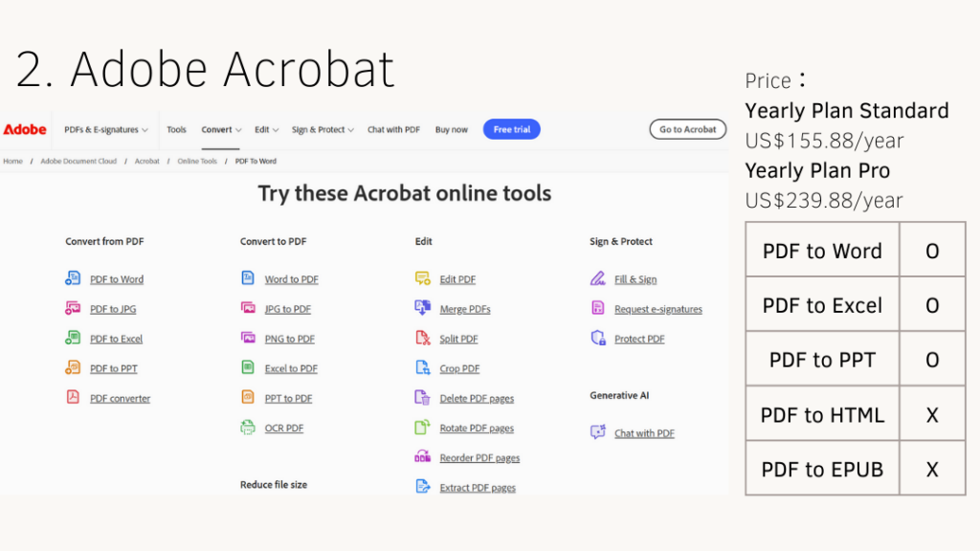The width and height of the screenshot is (980, 551).
Task: Click the Reorder PDF pages icon
Action: click(x=422, y=456)
